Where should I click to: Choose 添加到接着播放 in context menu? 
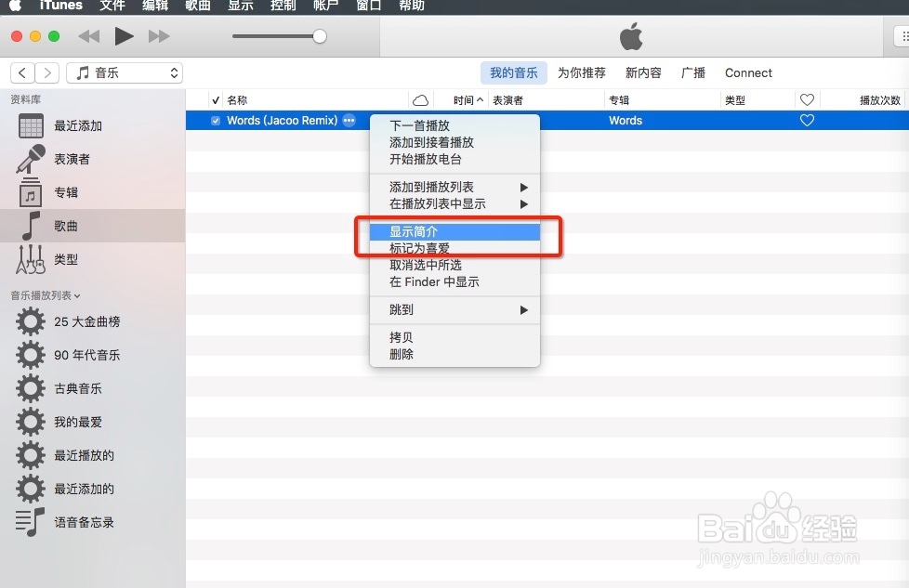455,142
